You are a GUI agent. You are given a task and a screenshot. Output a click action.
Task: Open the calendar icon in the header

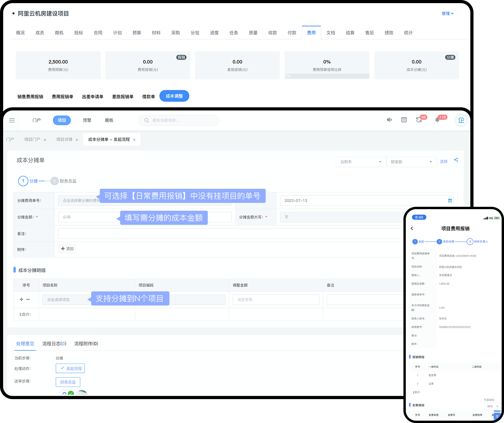[404, 120]
